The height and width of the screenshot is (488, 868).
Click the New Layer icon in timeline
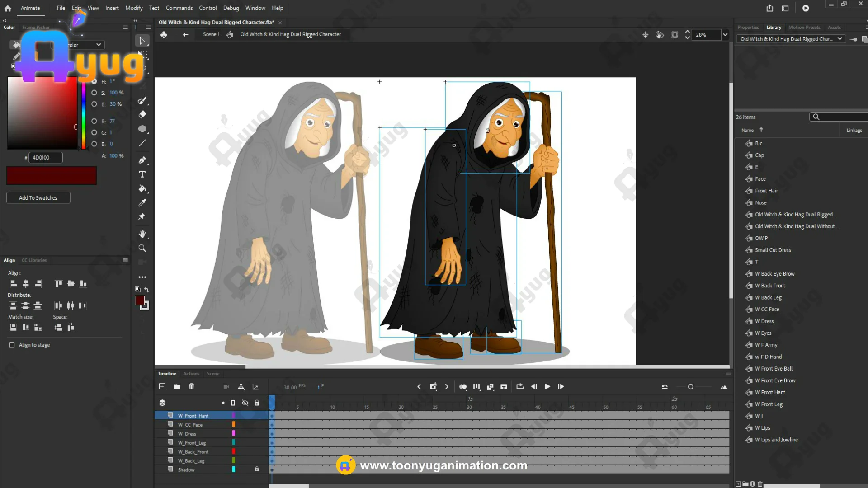pyautogui.click(x=162, y=387)
